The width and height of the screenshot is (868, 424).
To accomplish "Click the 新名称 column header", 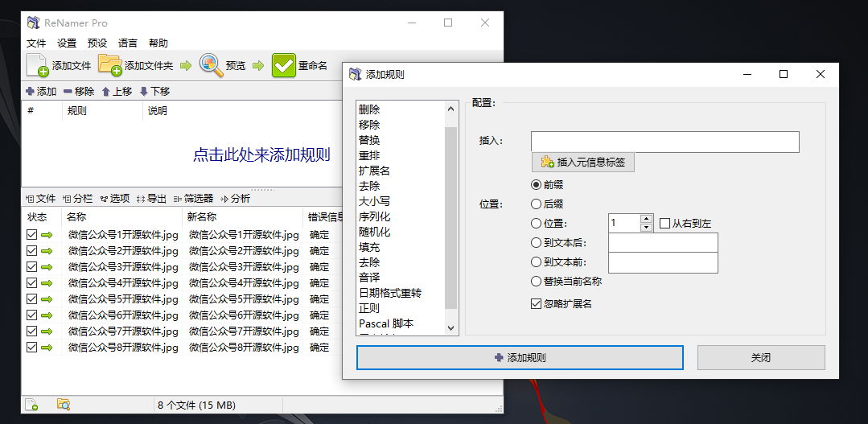I will pos(242,217).
